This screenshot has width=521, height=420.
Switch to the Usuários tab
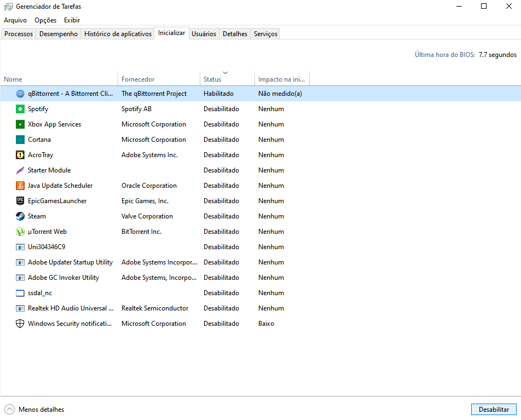point(204,34)
